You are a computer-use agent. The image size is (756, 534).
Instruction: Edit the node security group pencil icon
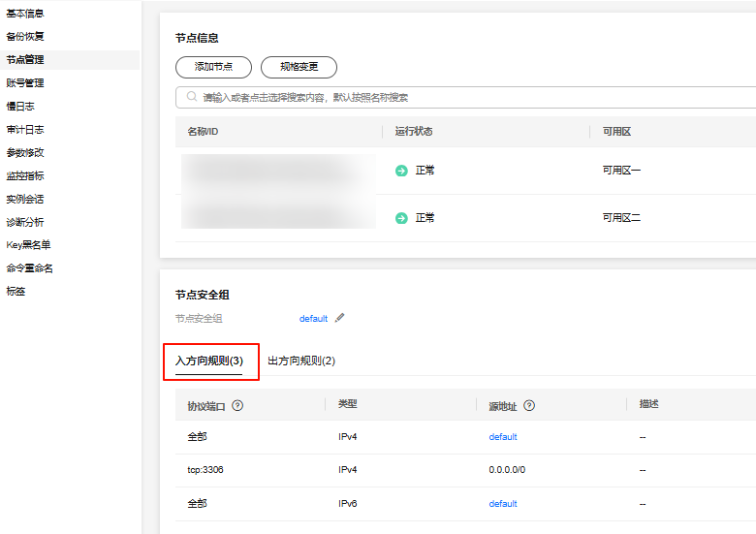[x=339, y=318]
